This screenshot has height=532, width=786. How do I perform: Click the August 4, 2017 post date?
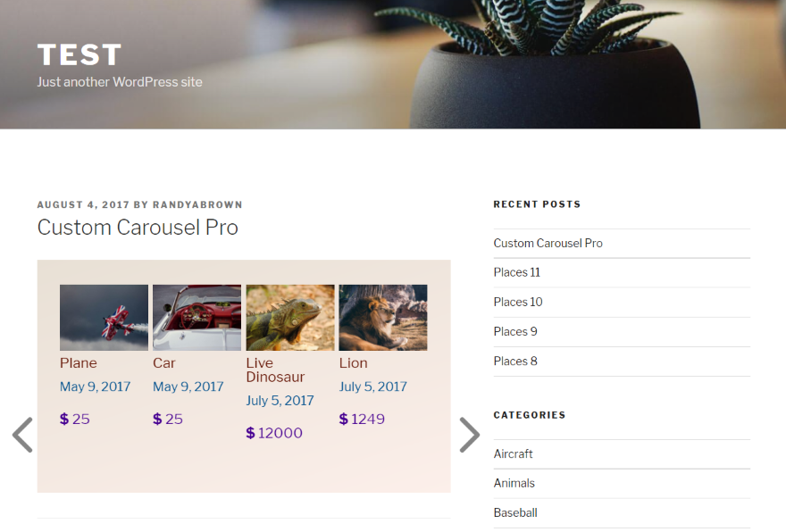tap(83, 204)
